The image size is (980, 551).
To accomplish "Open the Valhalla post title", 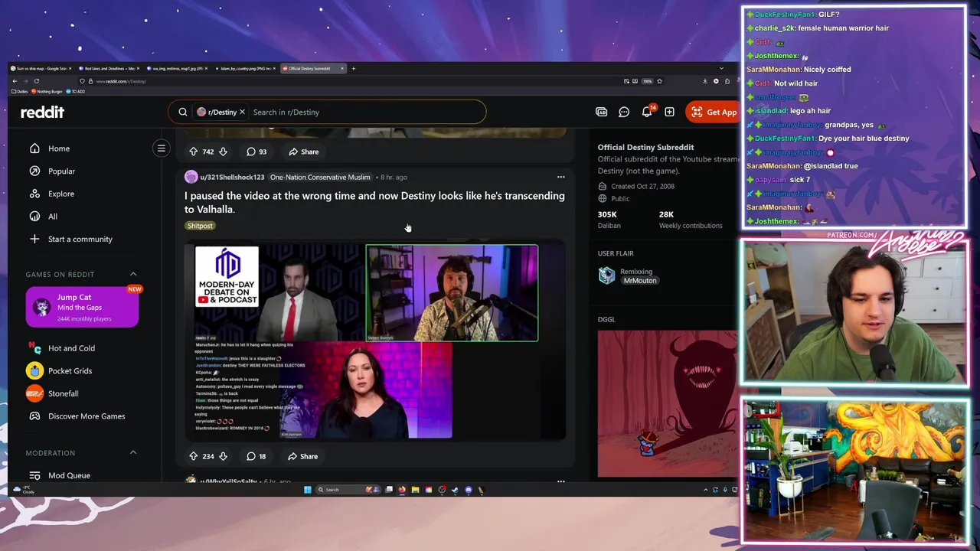I will pos(374,202).
